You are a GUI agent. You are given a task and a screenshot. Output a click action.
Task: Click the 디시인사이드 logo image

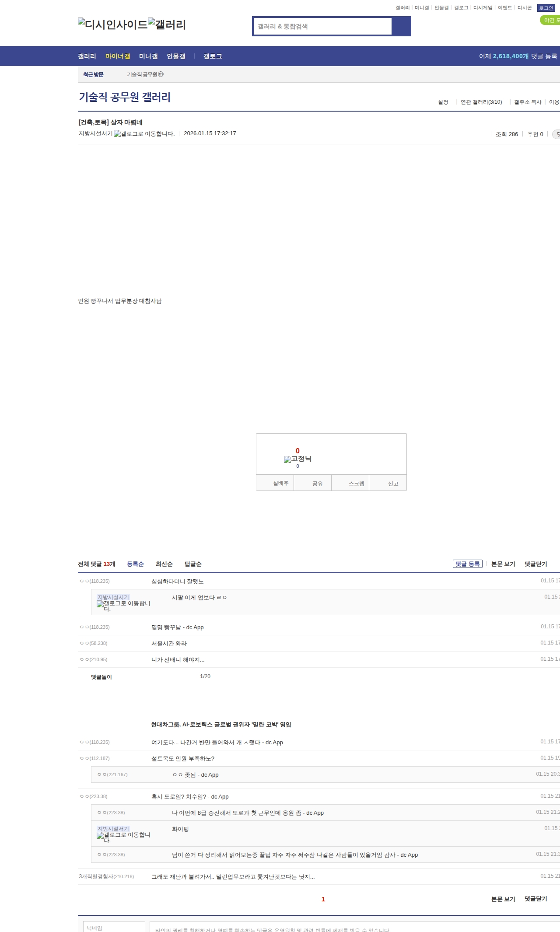[x=113, y=25]
